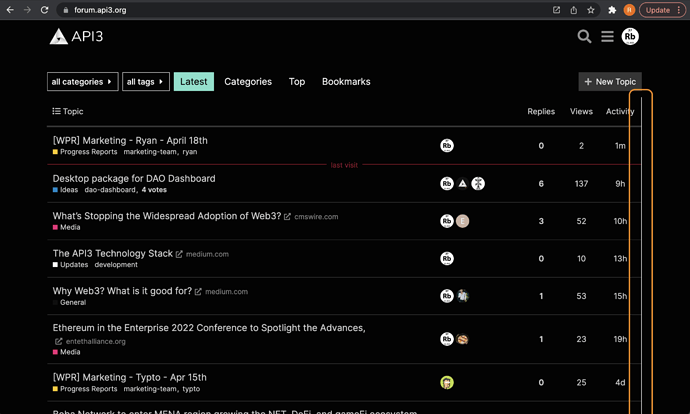Open the Bookmarks tab
This screenshot has height=414, width=690.
click(x=346, y=82)
